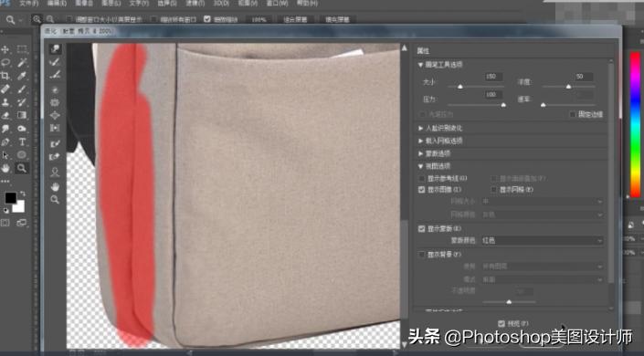
Task: Toggle the scrubby zoom checkbox in options bar
Action: 207,19
